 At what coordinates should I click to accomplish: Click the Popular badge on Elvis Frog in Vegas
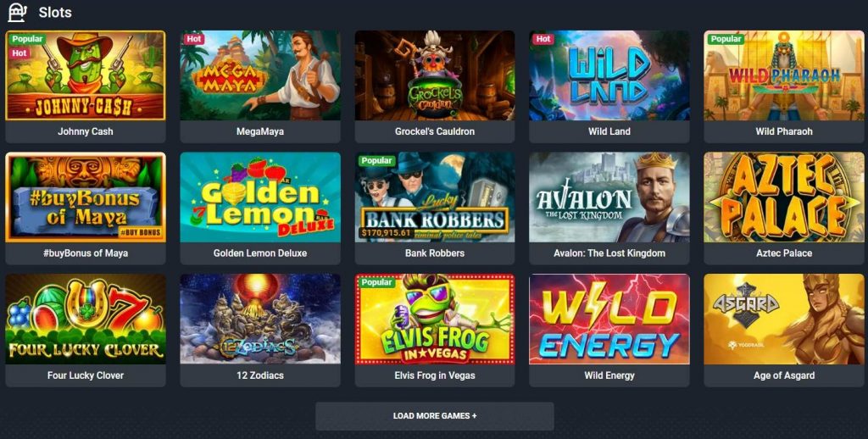[376, 282]
